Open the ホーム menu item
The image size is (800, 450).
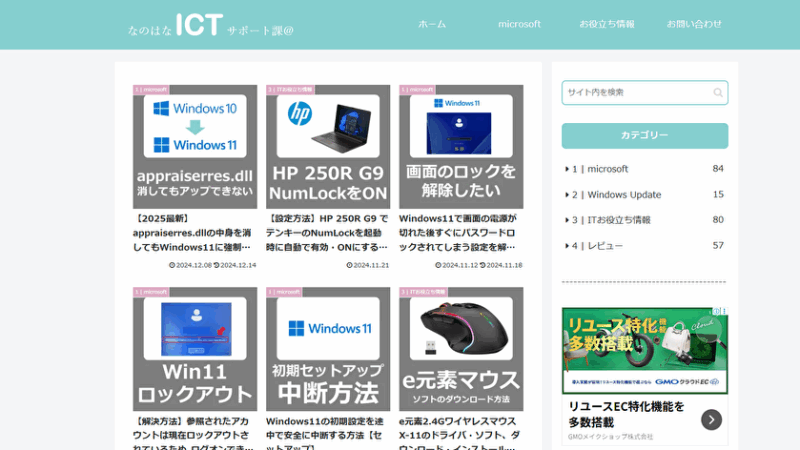[432, 24]
